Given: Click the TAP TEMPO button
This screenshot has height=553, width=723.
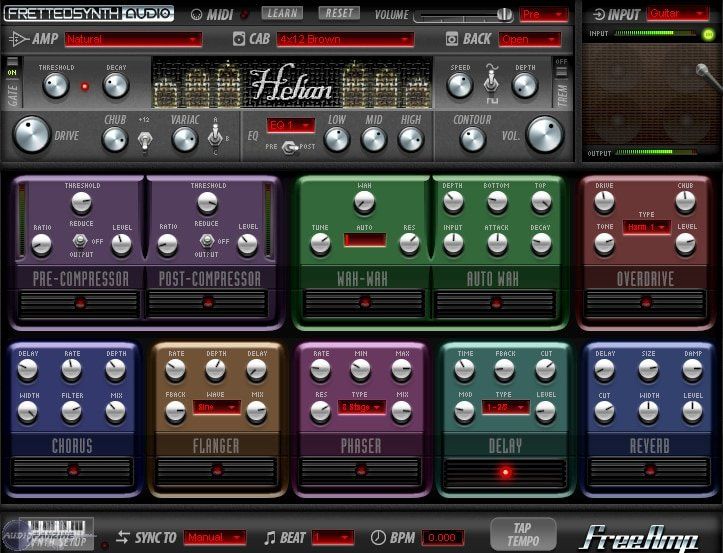Looking at the screenshot, I should tap(523, 534).
